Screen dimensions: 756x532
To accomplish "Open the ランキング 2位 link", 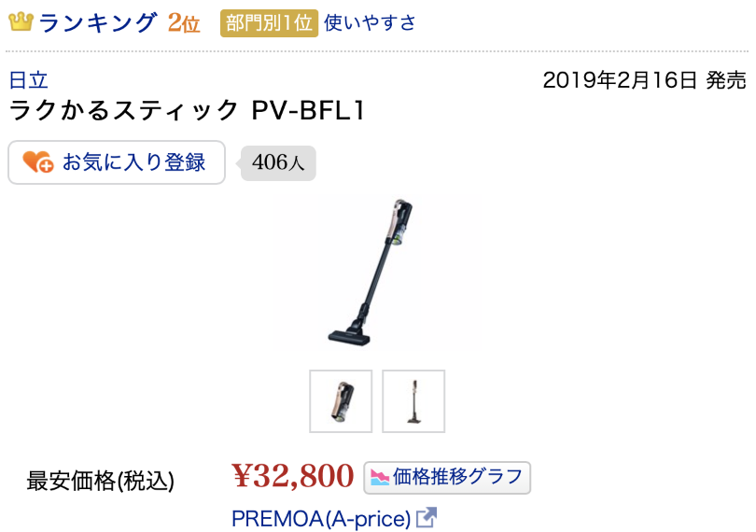I will point(119,22).
